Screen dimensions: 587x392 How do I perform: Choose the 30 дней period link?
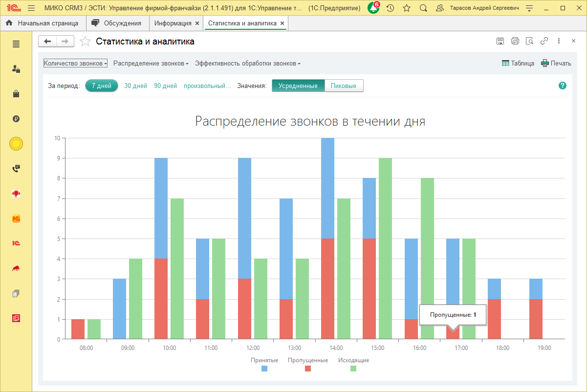pyautogui.click(x=135, y=86)
